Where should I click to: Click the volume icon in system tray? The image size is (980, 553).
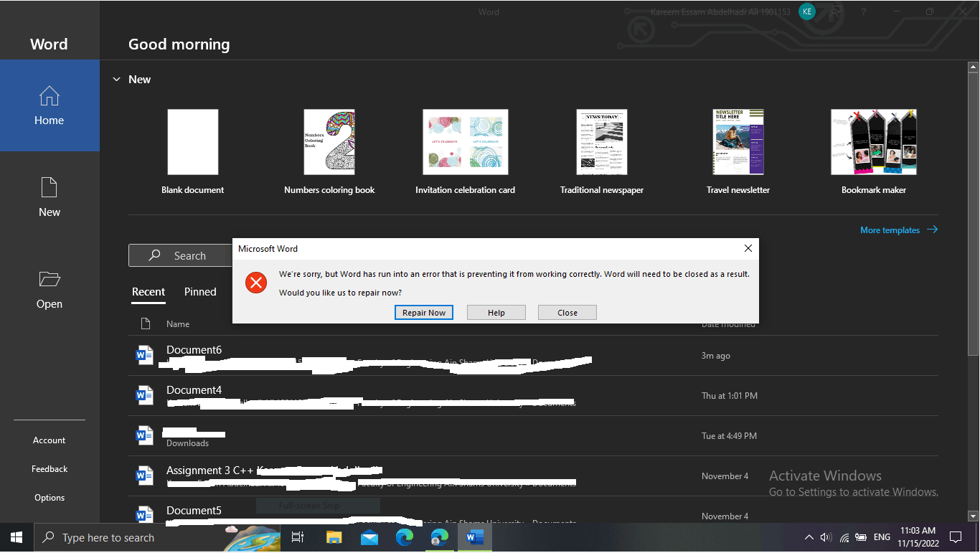point(826,537)
